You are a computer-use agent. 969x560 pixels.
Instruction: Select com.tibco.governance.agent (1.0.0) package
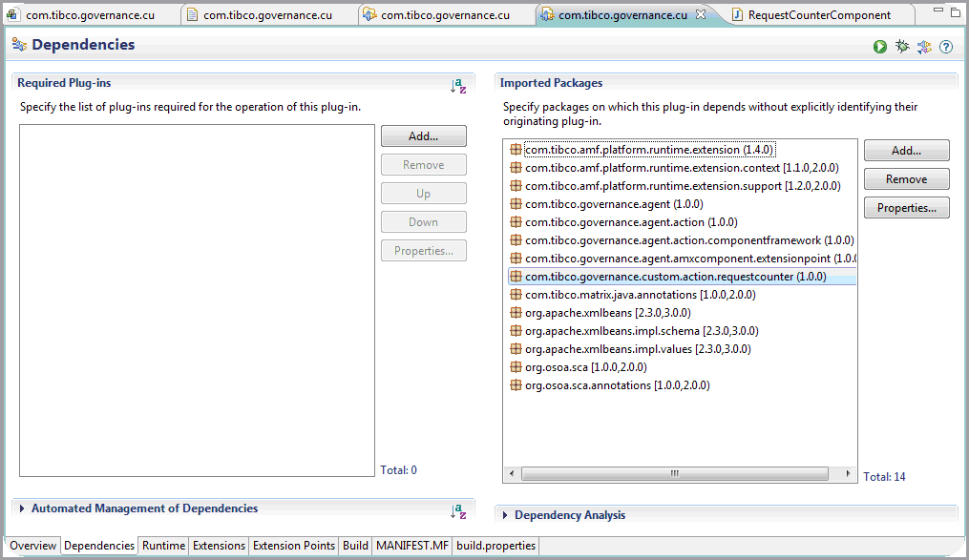(x=614, y=204)
